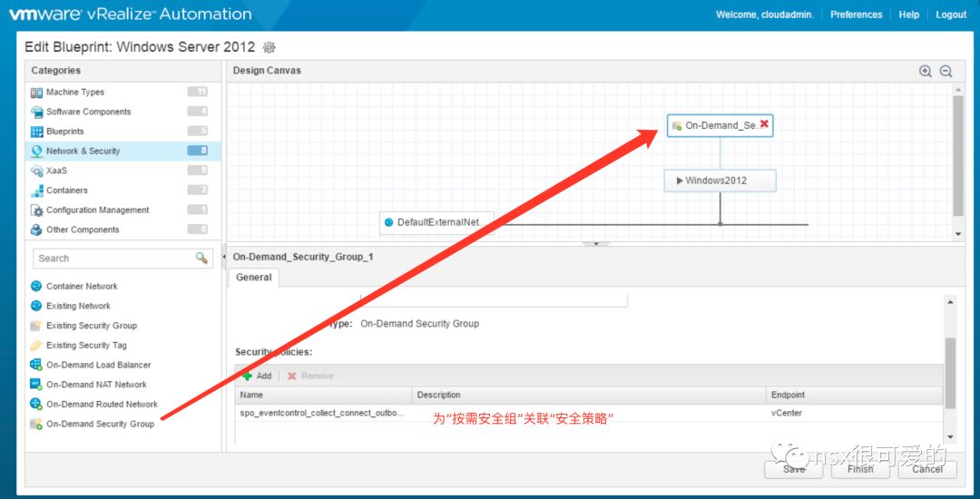This screenshot has height=499, width=980.
Task: Click the green plus Add icon
Action: [x=248, y=376]
